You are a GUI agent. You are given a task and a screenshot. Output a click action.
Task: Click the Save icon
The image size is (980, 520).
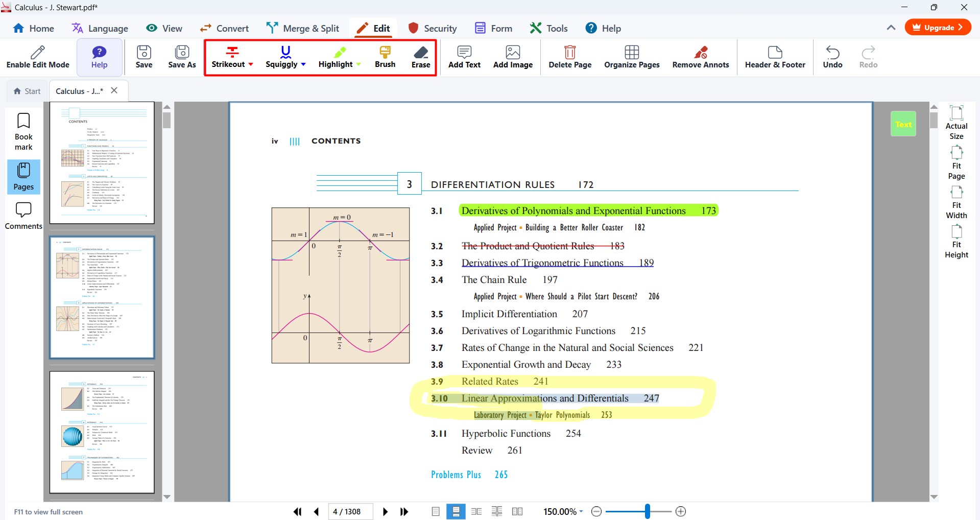(x=144, y=57)
